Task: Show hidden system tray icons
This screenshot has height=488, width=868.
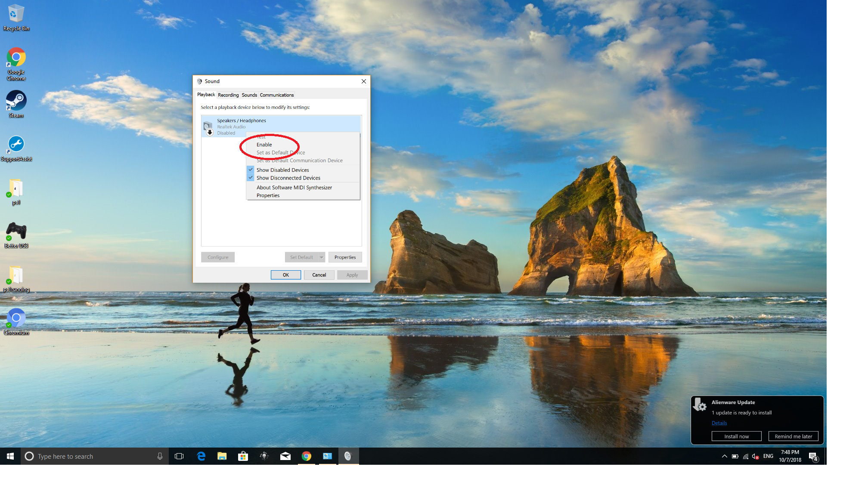Action: pyautogui.click(x=724, y=457)
